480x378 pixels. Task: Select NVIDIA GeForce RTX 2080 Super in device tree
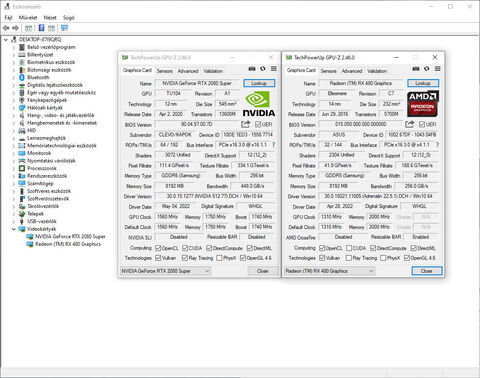(x=70, y=237)
